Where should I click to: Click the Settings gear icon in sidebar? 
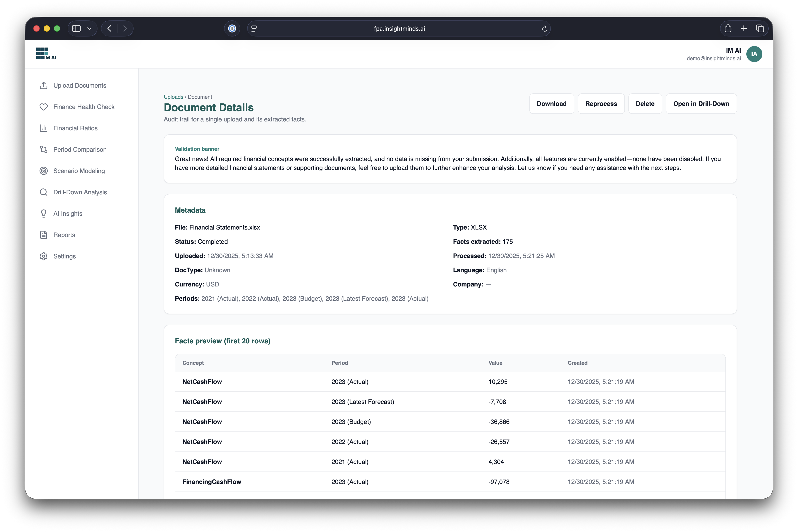43,256
